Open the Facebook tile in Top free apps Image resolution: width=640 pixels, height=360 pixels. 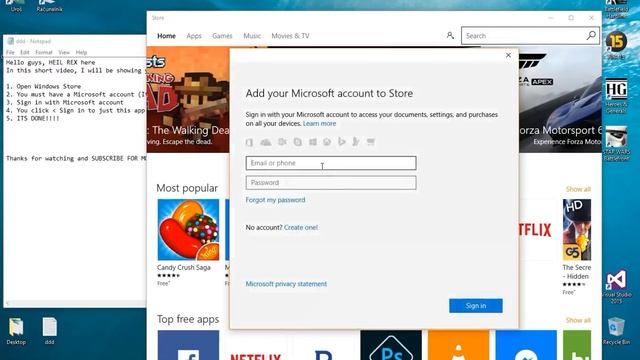(188, 345)
